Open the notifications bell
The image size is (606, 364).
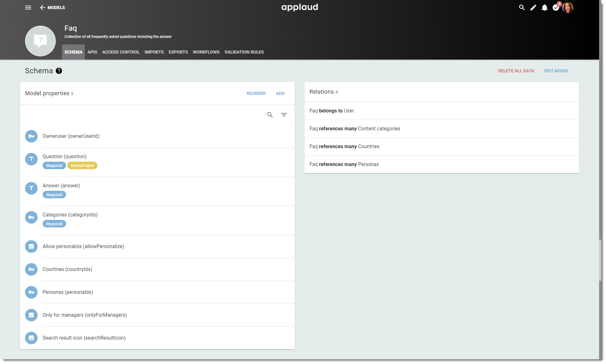545,8
